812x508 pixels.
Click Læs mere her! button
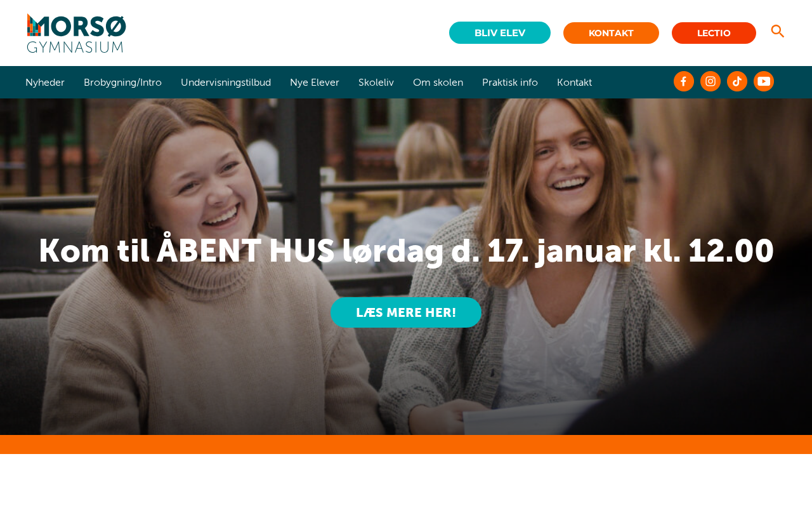pyautogui.click(x=406, y=312)
